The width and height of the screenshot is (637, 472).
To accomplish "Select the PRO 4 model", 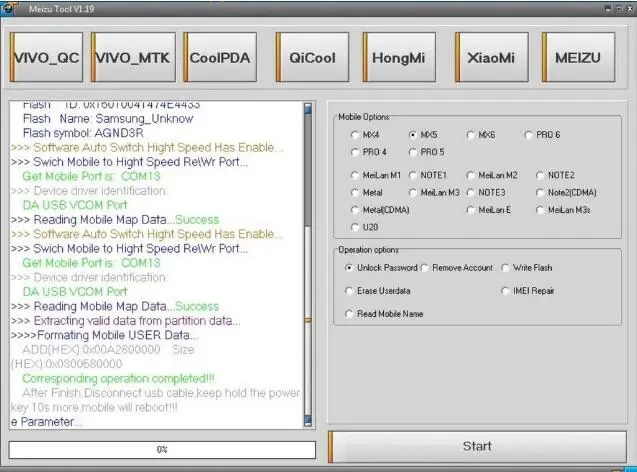I will [368, 152].
